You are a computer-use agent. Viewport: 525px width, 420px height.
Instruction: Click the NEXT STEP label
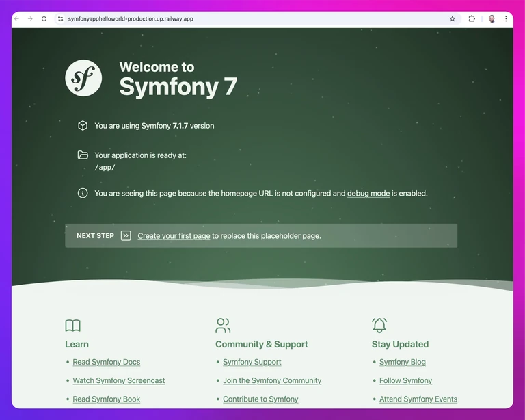[x=96, y=236]
